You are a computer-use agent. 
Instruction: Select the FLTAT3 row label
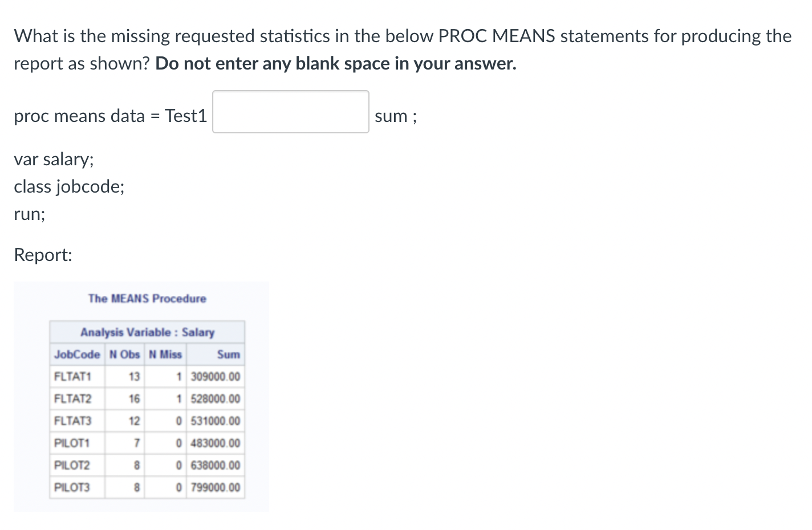72,421
